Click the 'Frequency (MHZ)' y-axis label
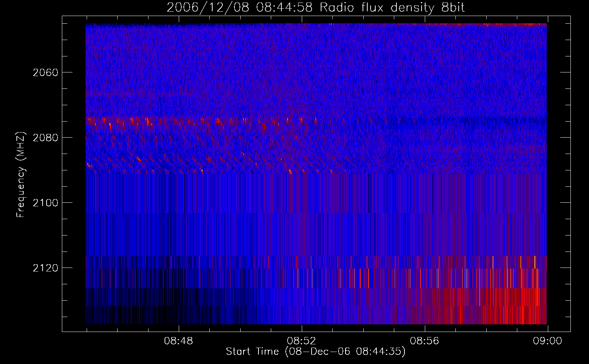 pyautogui.click(x=21, y=175)
